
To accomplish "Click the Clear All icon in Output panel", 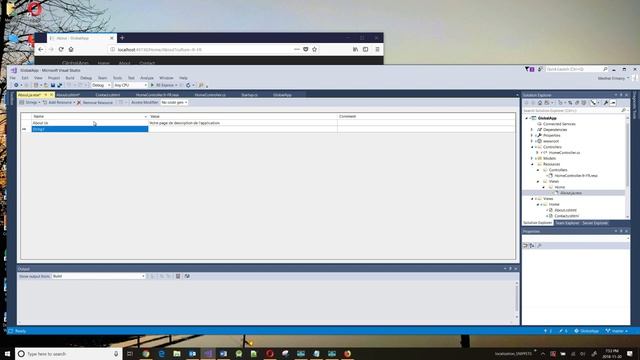I will (x=178, y=276).
